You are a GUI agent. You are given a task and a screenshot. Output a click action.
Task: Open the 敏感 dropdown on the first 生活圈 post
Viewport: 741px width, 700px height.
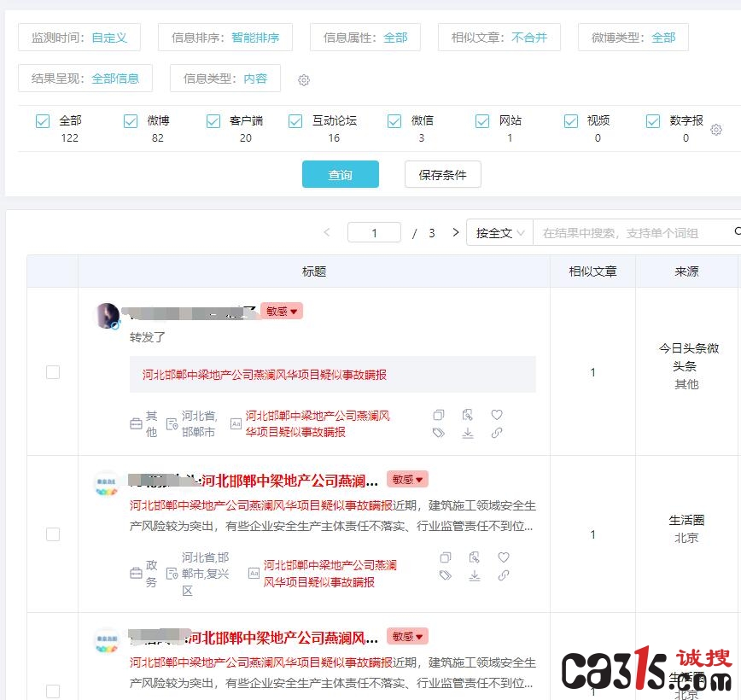(407, 479)
